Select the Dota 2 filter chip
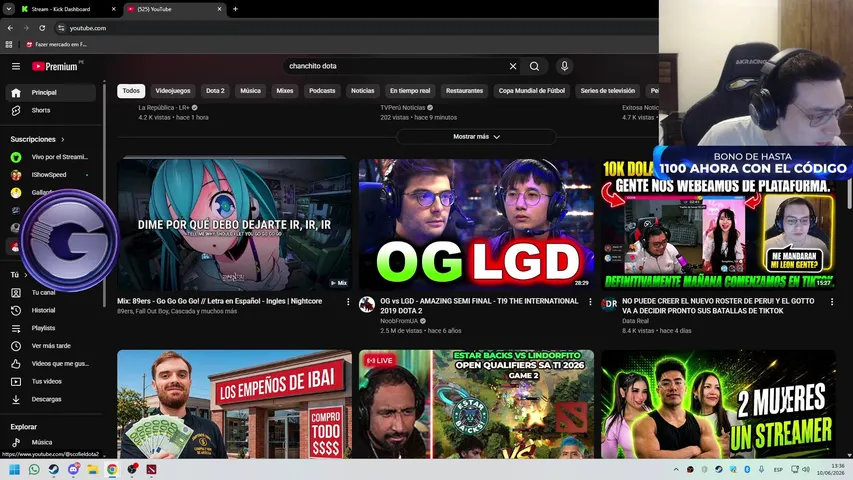Viewport: 853px width, 480px height. [215, 91]
